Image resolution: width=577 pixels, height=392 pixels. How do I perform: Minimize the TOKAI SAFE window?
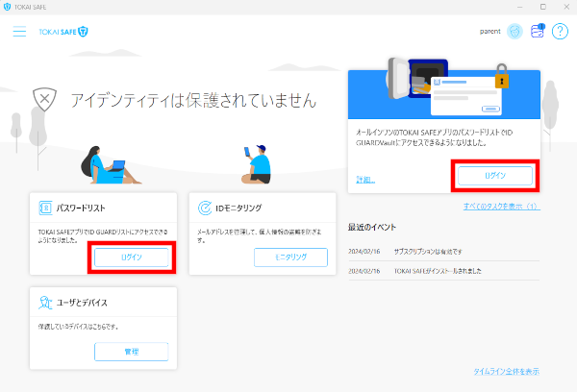[x=519, y=7]
